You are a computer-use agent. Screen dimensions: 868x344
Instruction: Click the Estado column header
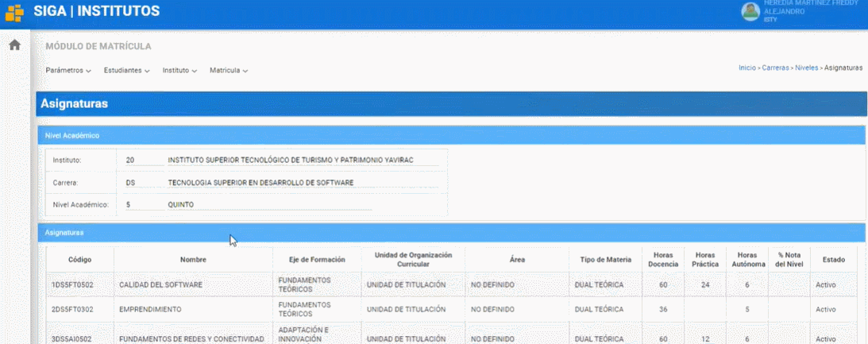pos(833,260)
